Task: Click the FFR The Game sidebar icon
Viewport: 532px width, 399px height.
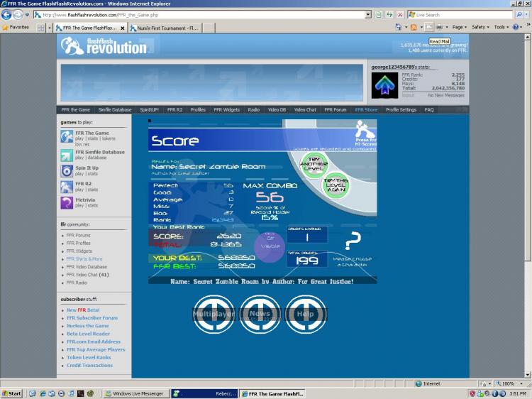Action: pos(67,136)
